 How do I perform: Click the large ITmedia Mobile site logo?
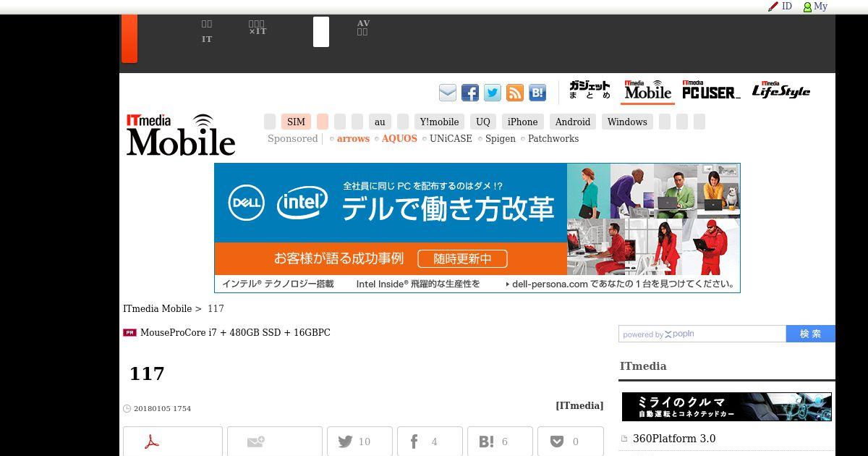181,135
